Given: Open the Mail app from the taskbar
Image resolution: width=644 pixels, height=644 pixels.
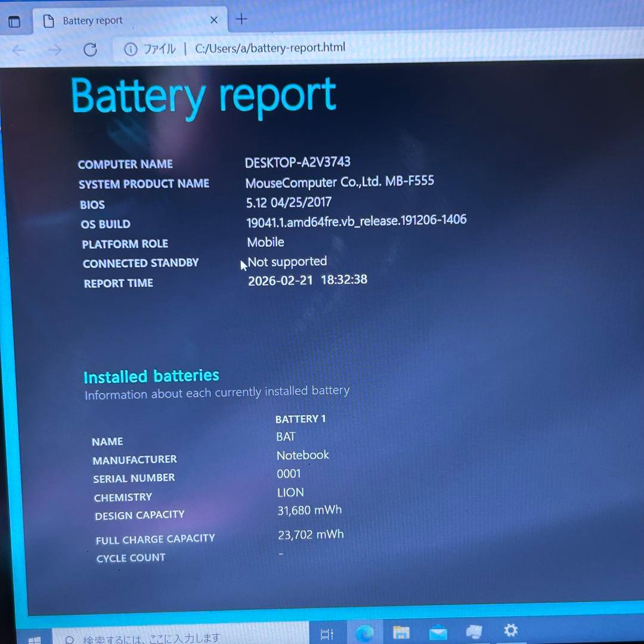Looking at the screenshot, I should click(438, 631).
